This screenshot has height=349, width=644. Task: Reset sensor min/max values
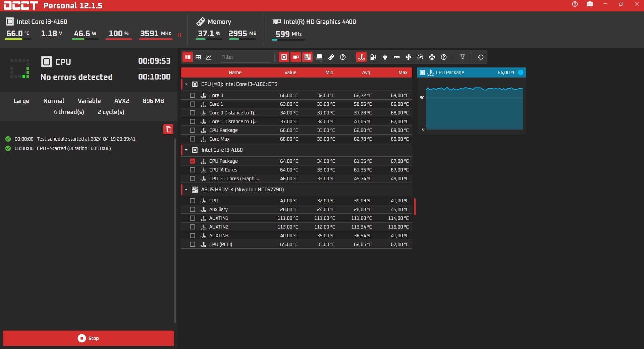point(481,57)
